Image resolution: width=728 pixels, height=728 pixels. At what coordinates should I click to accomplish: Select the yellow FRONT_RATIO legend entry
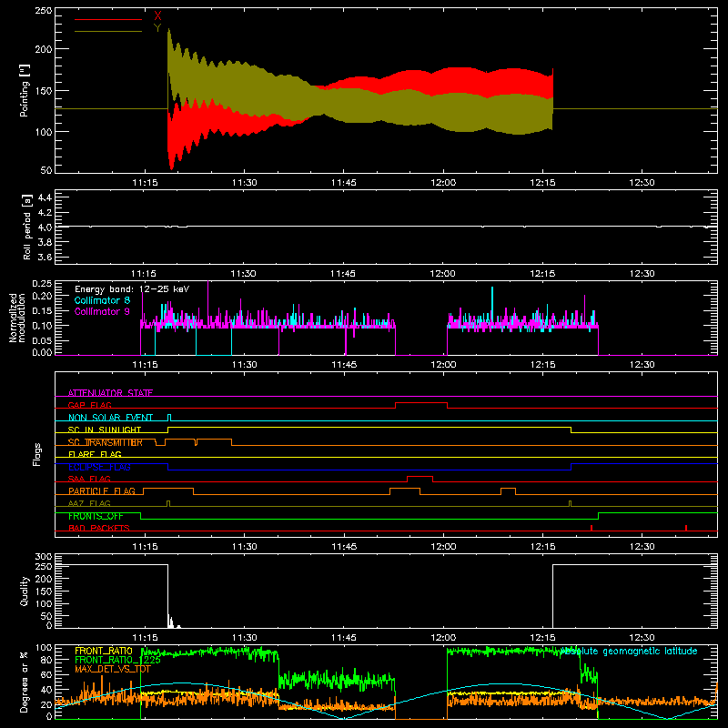point(104,651)
